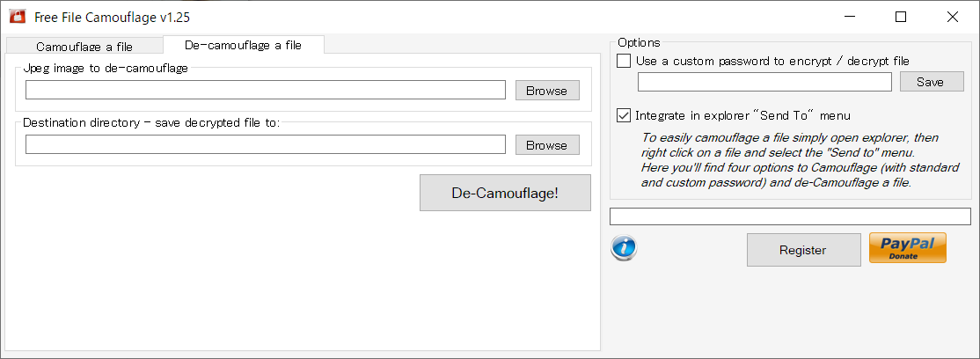Image resolution: width=980 pixels, height=359 pixels.
Task: Browse for Jpeg image to de-camouflage
Action: (547, 90)
